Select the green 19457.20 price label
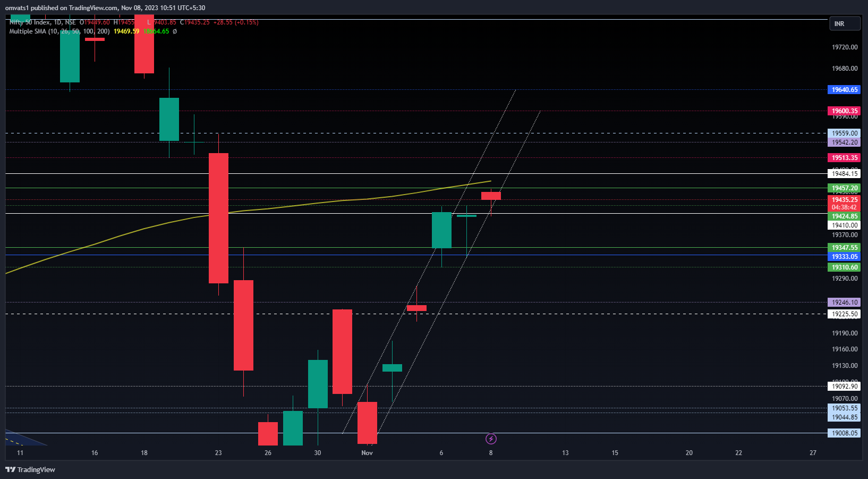This screenshot has width=868, height=479. [844, 188]
